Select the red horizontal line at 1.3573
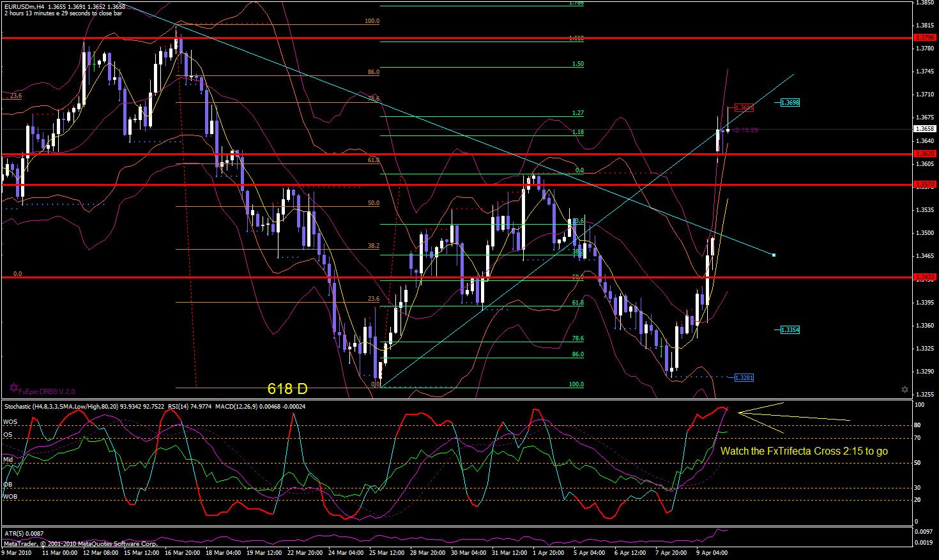Screen dimensions: 939x560 pyautogui.click(x=447, y=185)
